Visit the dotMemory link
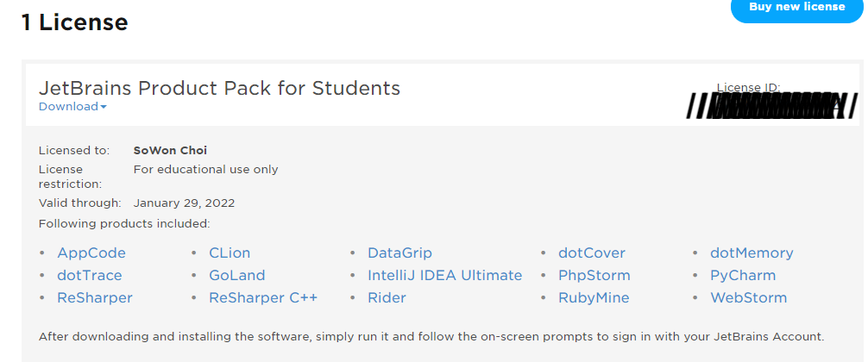Viewport: 868px width, 362px height. tap(752, 253)
